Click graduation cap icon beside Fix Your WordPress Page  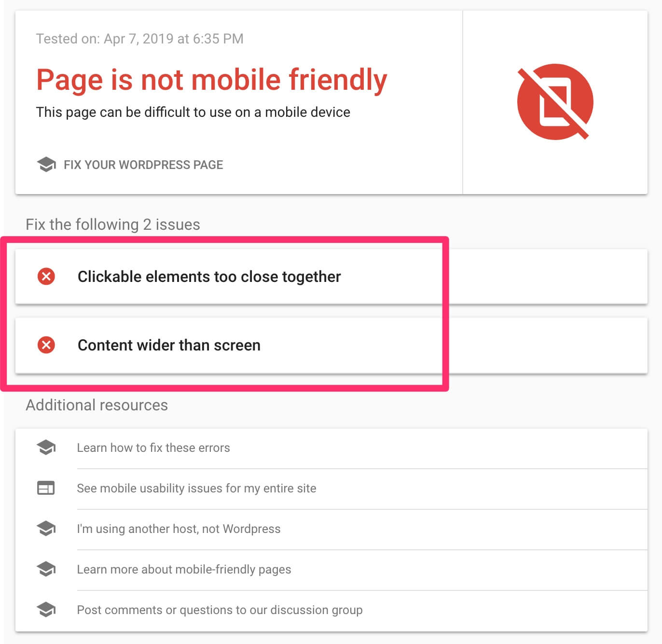click(x=46, y=165)
